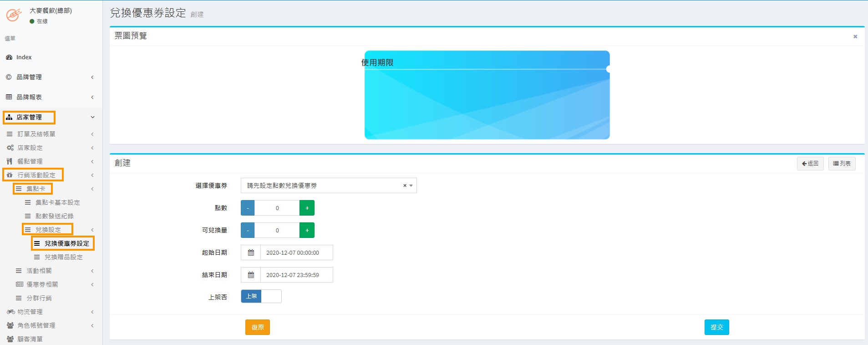Click the 大麥餐飲 logo icon

pos(14,15)
